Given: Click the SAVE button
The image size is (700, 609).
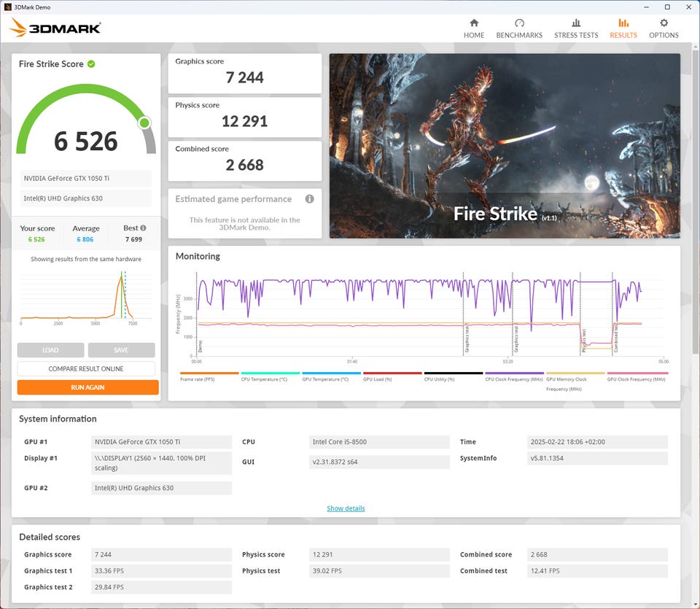Looking at the screenshot, I should tap(122, 350).
